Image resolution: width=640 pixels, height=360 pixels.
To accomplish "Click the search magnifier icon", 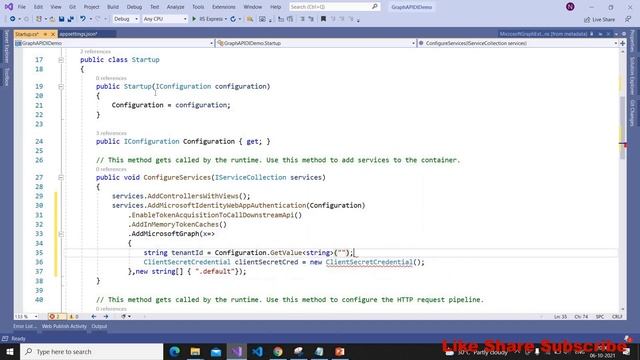I will point(374,7).
